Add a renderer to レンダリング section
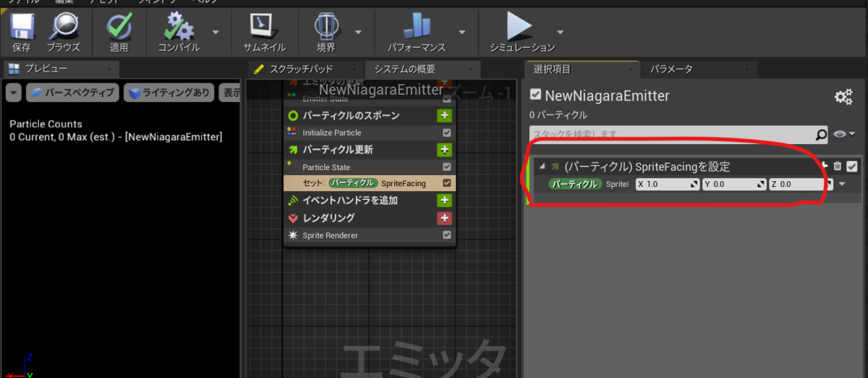868x378 pixels. [444, 217]
